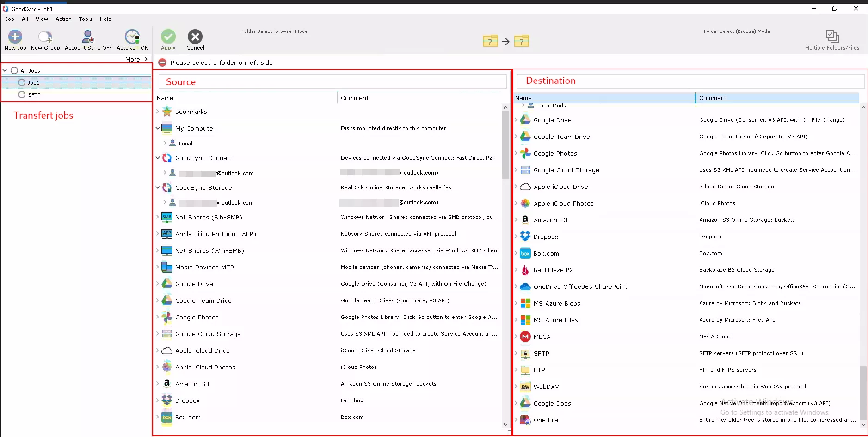Image resolution: width=868 pixels, height=437 pixels.
Task: Click Destination list scroll down arrow
Action: pos(863,424)
